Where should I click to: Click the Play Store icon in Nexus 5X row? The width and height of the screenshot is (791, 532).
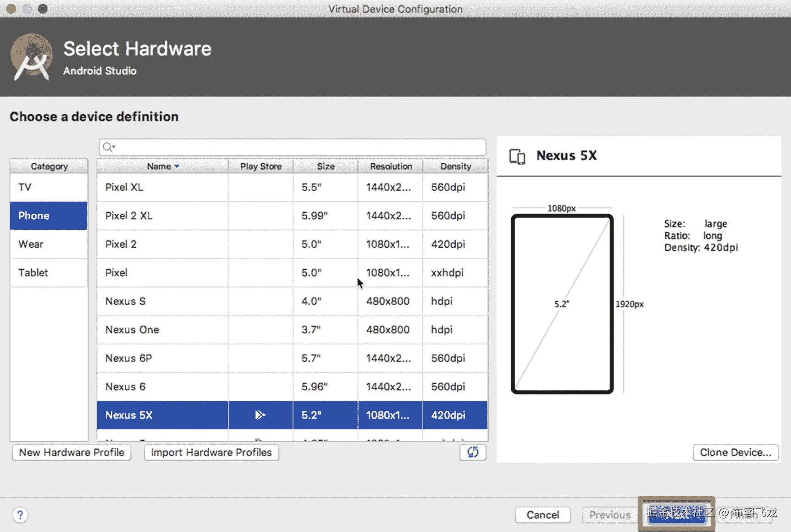[260, 415]
